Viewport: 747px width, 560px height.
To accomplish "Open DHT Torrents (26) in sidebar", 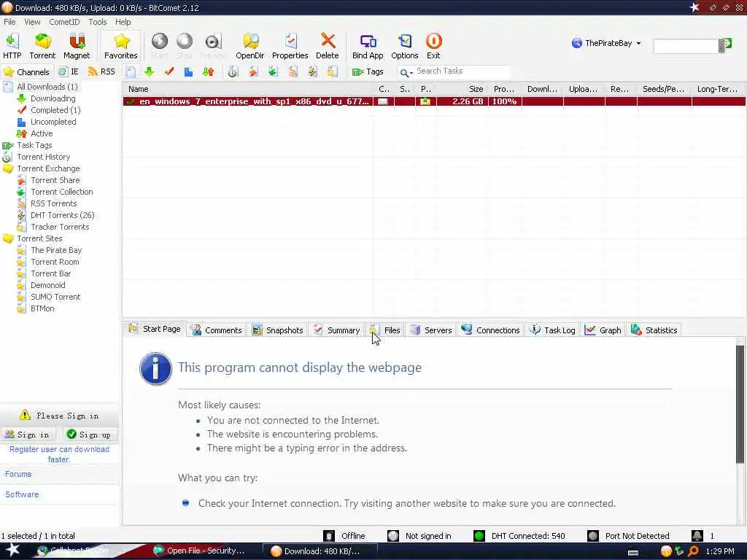I will tap(63, 215).
